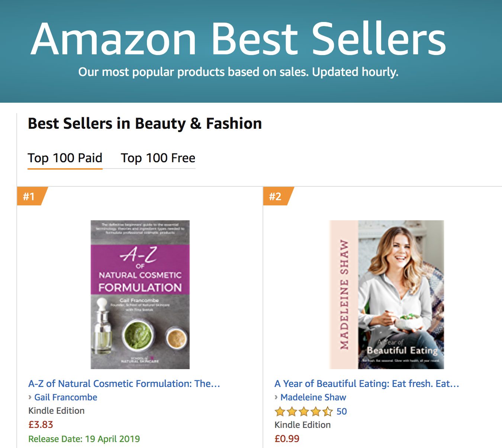Switch to the Top 100 Free tab

[158, 158]
